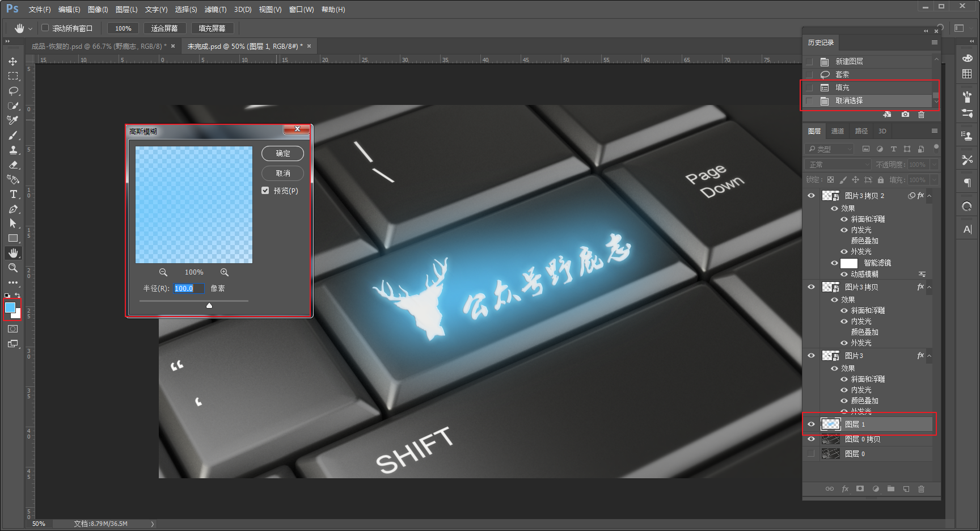Enable scroll all windows checkbox

point(45,28)
